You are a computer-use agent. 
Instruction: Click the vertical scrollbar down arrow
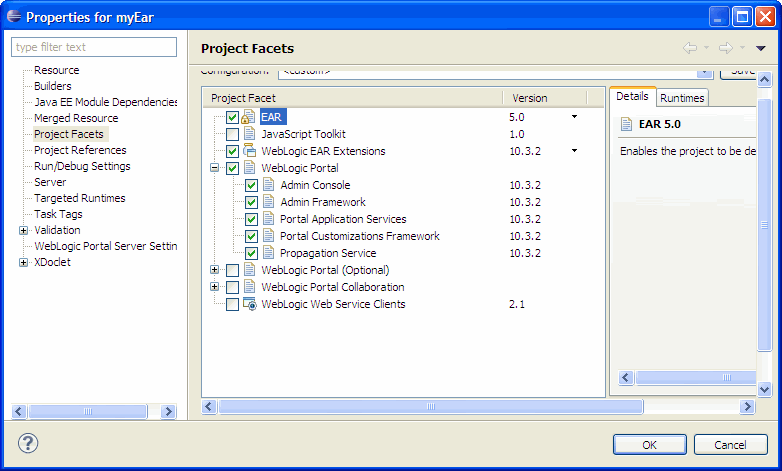764,389
